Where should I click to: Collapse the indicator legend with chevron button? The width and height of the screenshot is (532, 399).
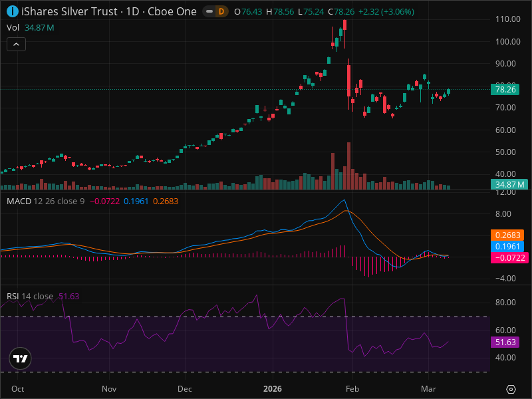[16, 45]
